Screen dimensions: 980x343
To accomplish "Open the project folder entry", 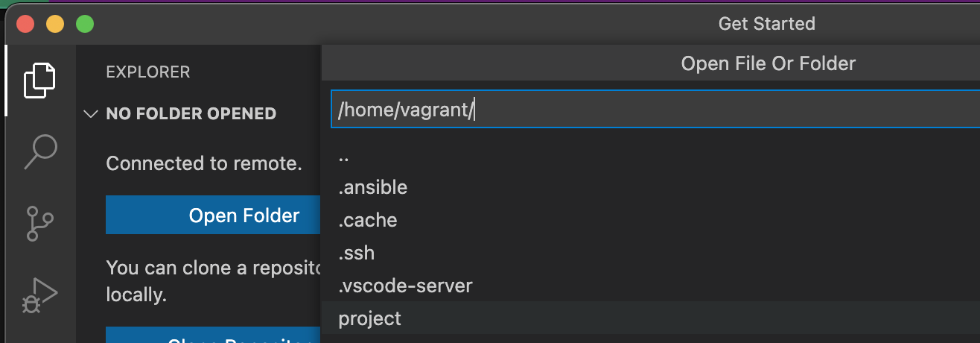I will 655,318.
